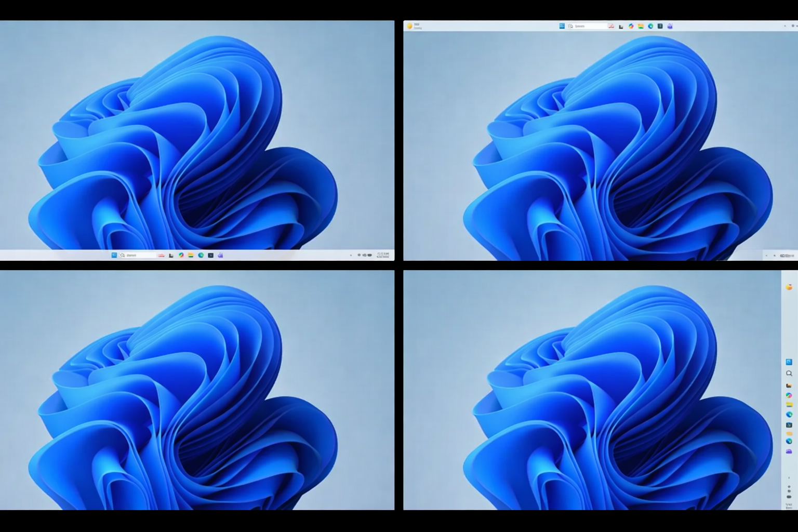Viewport: 798px width, 532px height.
Task: Open Start on the bottom-taskbar desktop
Action: coord(114,255)
